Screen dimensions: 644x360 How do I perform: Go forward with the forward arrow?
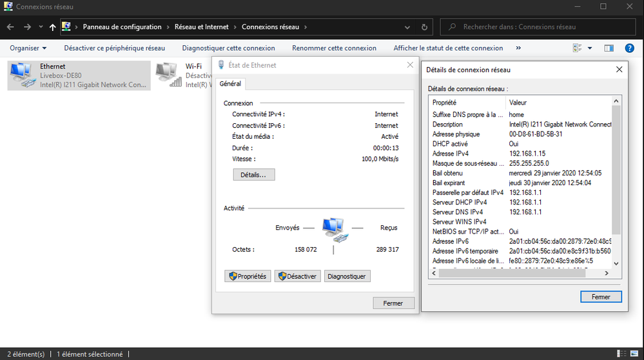[x=27, y=27]
